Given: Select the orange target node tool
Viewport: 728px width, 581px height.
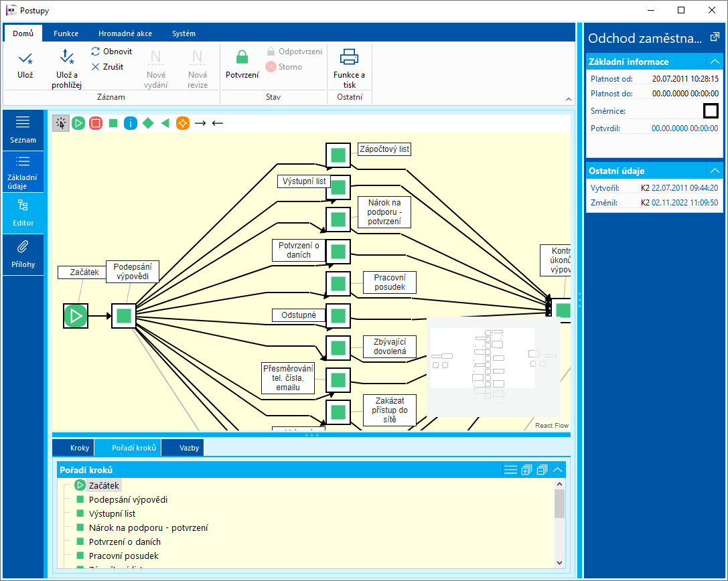Looking at the screenshot, I should pyautogui.click(x=183, y=123).
